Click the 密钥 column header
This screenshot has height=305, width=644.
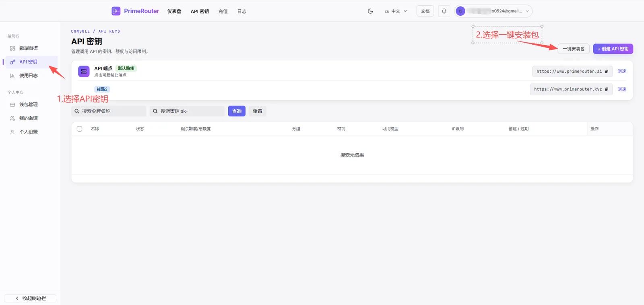[341, 129]
